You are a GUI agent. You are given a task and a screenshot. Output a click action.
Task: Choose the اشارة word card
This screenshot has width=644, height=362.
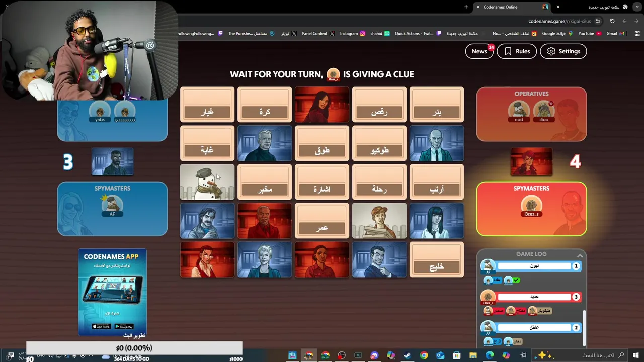pyautogui.click(x=322, y=182)
